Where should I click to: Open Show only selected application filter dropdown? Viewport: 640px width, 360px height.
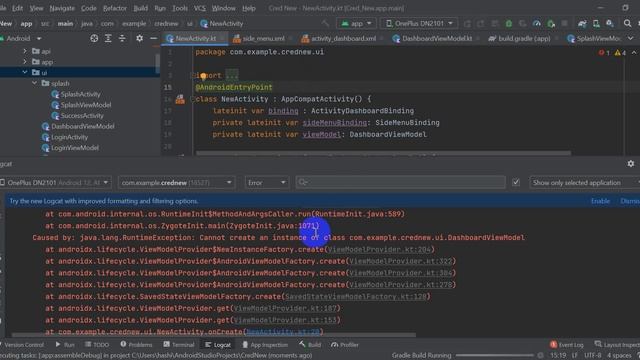point(584,182)
